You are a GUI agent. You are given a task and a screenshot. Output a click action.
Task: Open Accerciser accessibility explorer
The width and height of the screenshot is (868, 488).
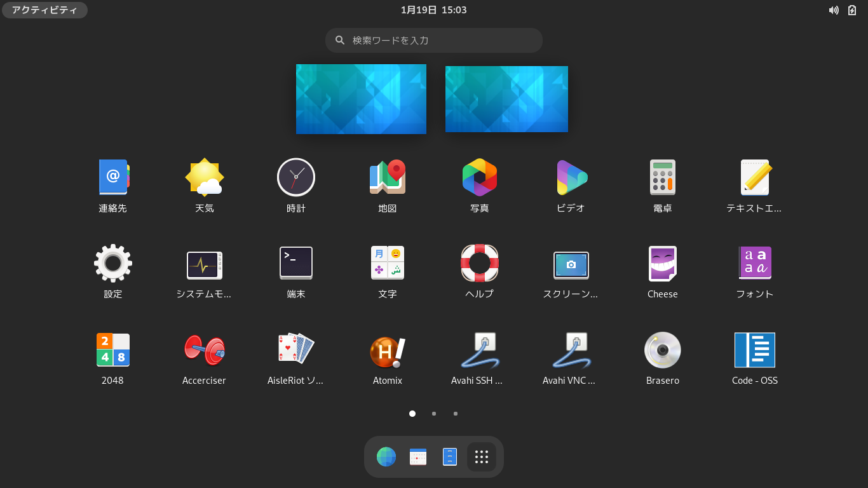205,349
